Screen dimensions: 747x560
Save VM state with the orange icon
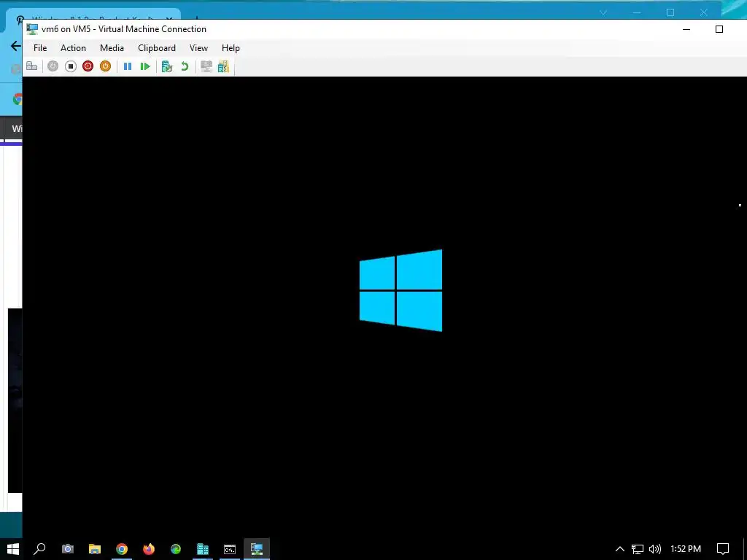click(x=105, y=66)
